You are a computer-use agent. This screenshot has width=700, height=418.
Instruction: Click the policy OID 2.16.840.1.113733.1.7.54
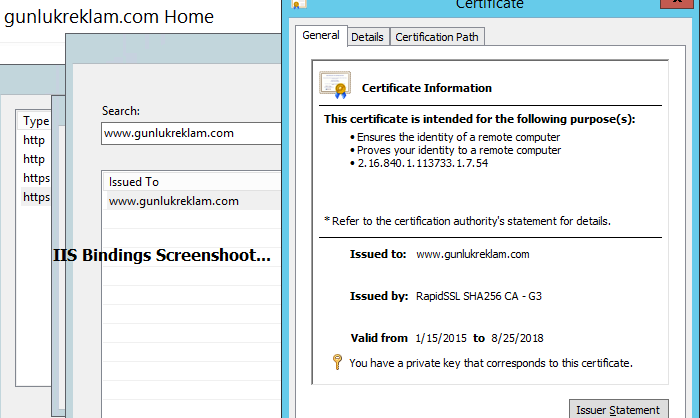[422, 163]
